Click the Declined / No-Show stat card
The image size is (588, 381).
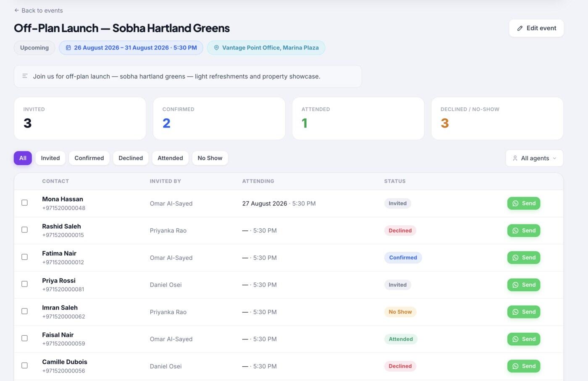pyautogui.click(x=497, y=118)
